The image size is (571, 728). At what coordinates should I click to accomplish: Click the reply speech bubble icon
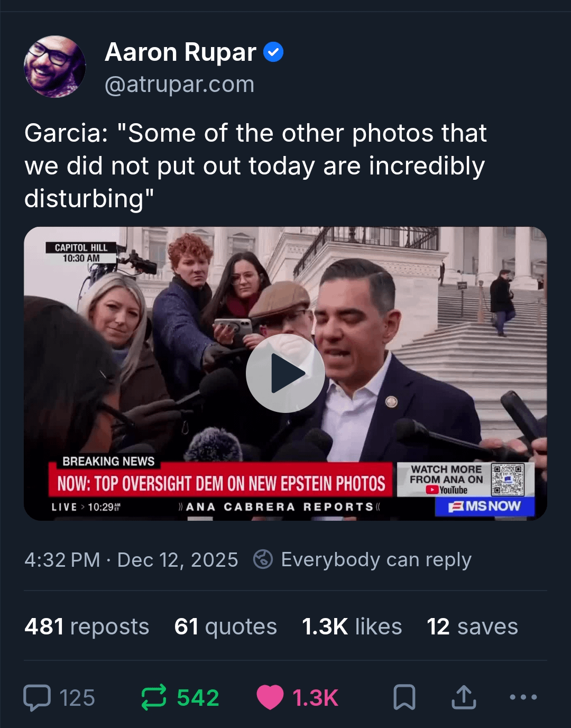tap(37, 697)
